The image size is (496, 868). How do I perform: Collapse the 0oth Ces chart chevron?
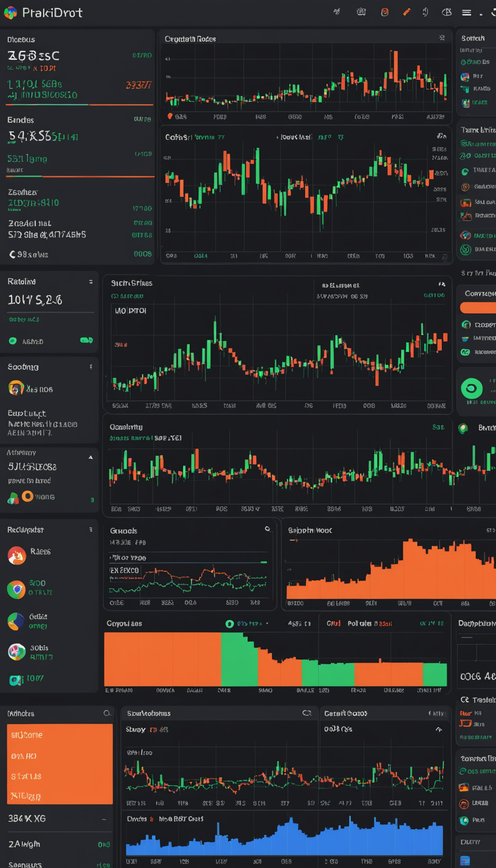438,729
